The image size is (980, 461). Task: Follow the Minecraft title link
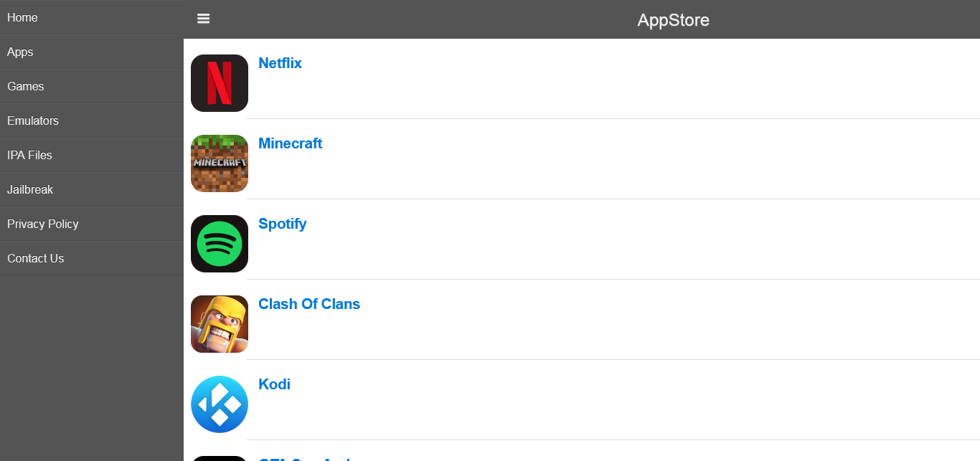pyautogui.click(x=290, y=143)
